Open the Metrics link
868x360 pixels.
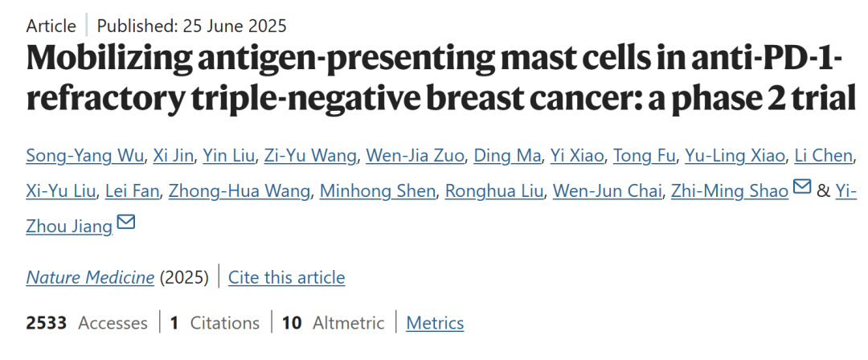point(435,323)
